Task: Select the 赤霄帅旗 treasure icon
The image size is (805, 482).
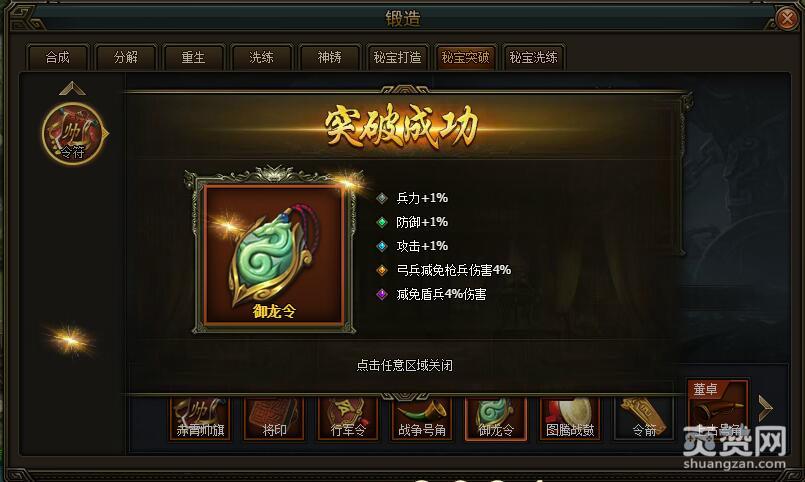Action: click(x=200, y=418)
